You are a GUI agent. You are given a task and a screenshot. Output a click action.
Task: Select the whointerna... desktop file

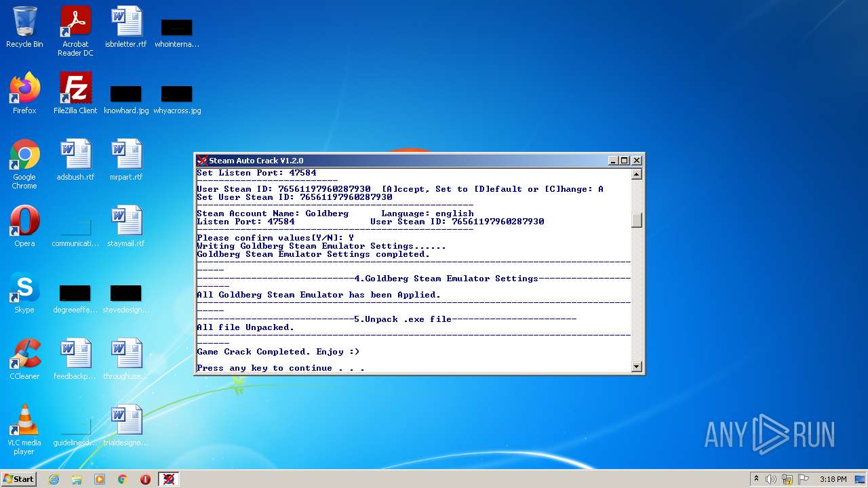click(177, 33)
